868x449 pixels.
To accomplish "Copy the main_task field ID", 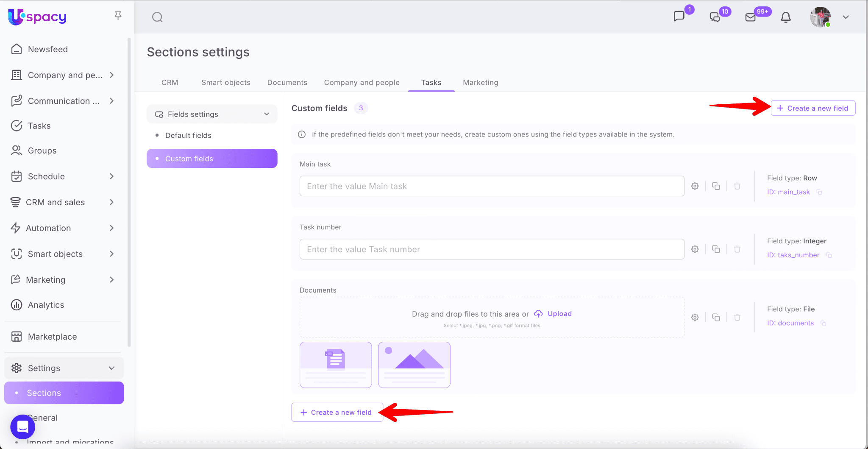I will 819,192.
